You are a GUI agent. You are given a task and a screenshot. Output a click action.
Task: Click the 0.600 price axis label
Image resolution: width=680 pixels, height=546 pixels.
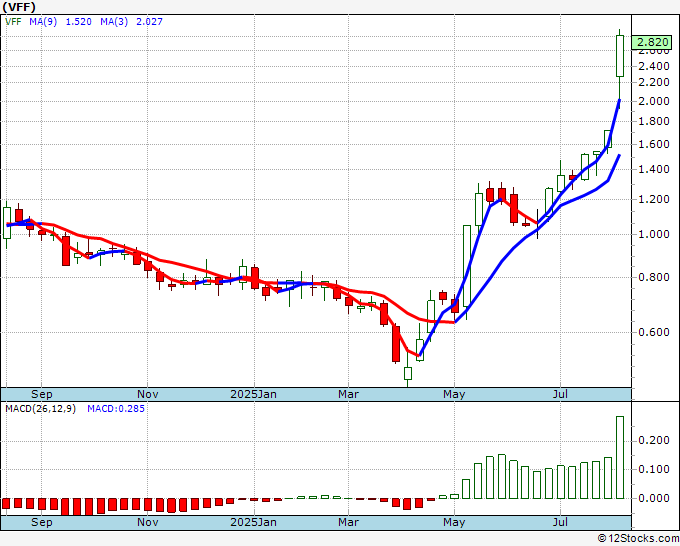pyautogui.click(x=654, y=332)
